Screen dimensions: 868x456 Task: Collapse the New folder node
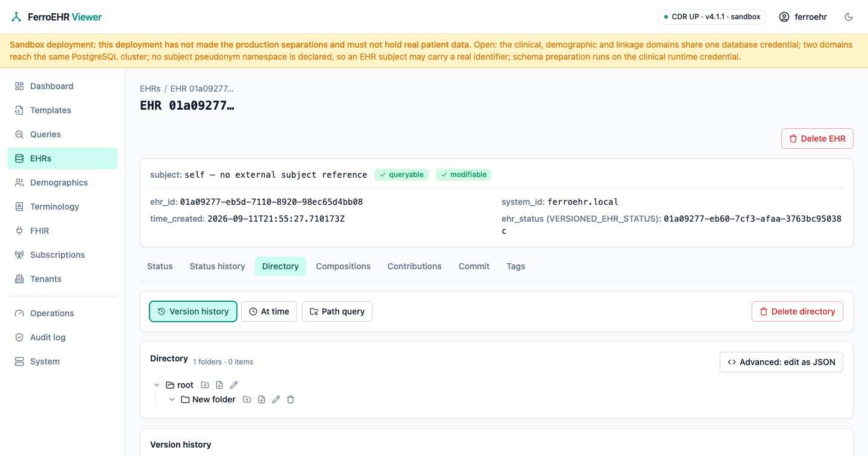coord(172,399)
